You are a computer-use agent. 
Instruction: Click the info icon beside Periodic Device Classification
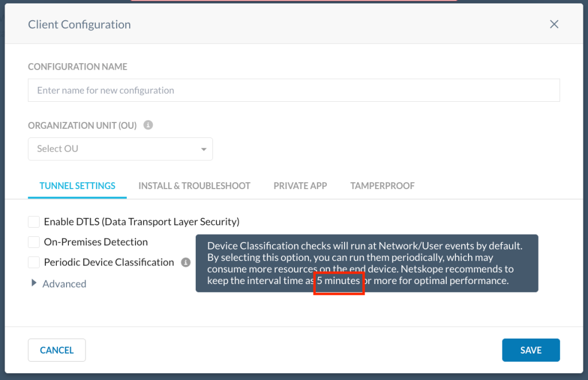[x=185, y=262]
